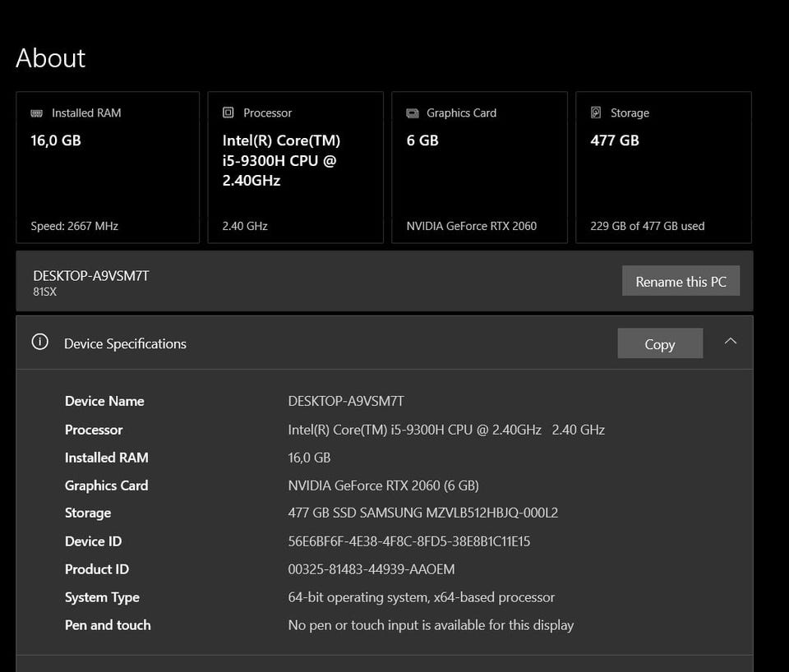
Task: Click the Storage SSD SAMSUNG value
Action: point(422,513)
